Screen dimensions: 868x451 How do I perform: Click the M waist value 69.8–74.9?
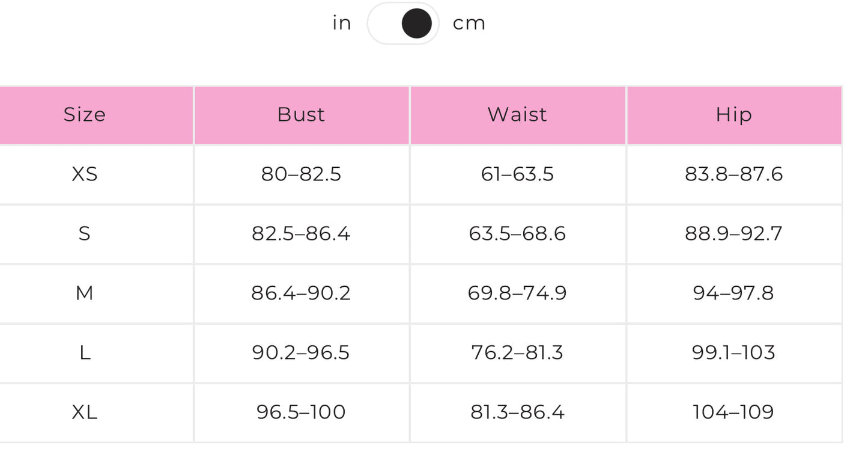pyautogui.click(x=517, y=293)
